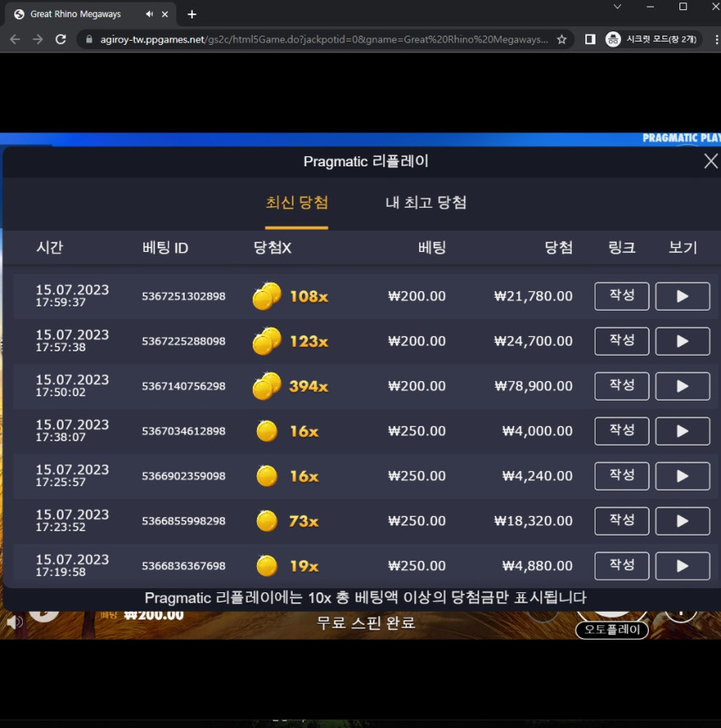Create link (작성) for ₩4,240.00 win
This screenshot has height=728, width=721.
click(622, 476)
